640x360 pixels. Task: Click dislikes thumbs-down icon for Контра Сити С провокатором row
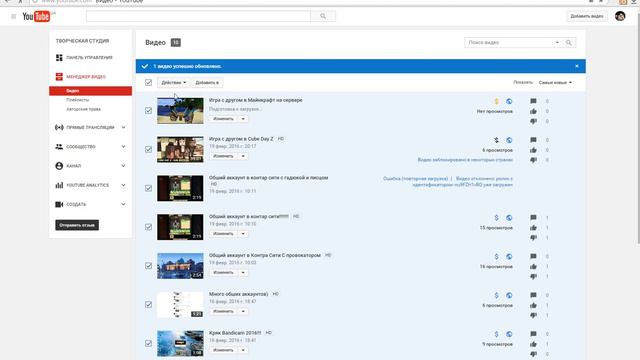(x=533, y=276)
